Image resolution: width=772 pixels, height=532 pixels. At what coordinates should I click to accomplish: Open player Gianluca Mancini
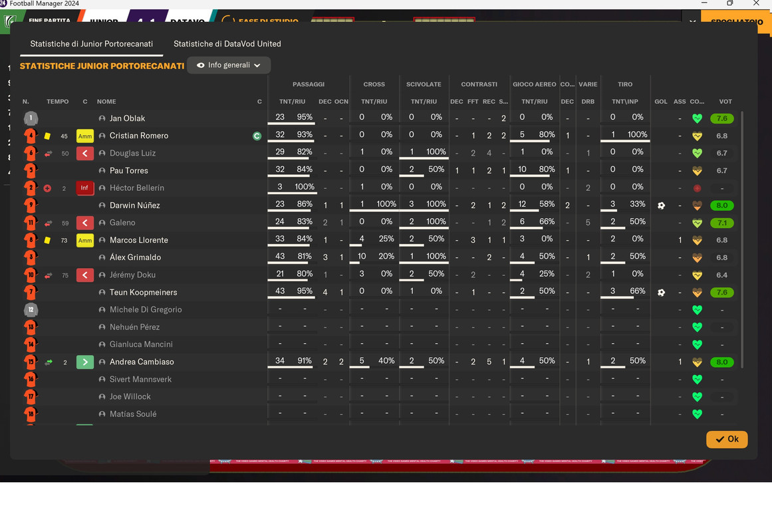[141, 344]
